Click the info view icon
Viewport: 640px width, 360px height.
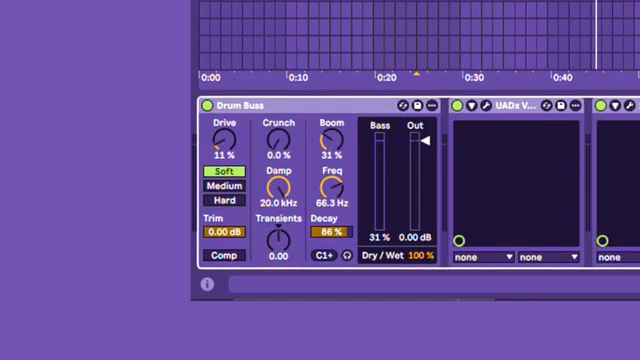coord(207,284)
